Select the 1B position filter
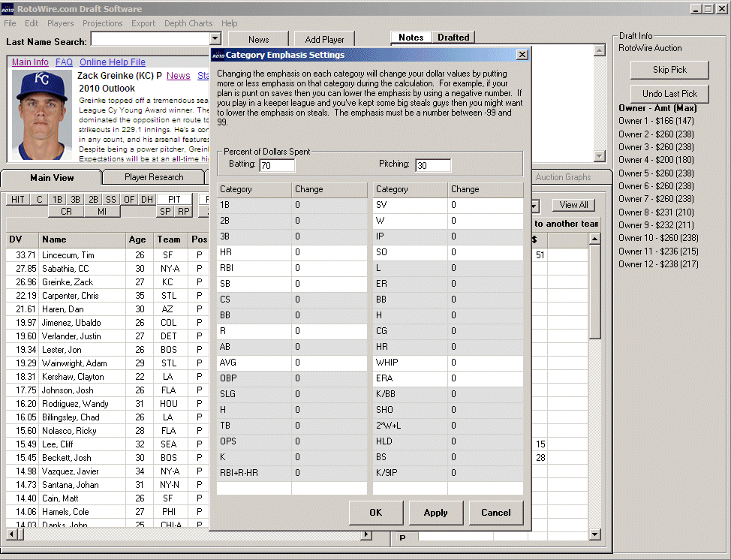This screenshot has width=731, height=560. coord(57,200)
